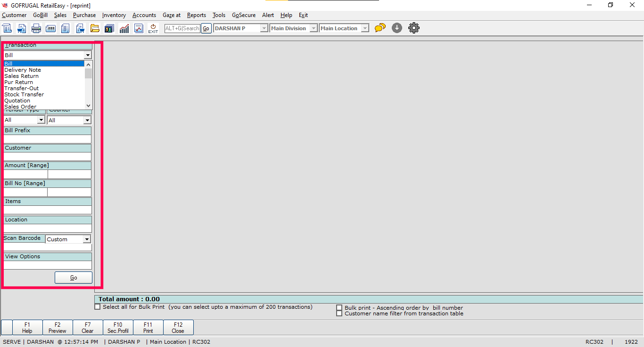Click the Go button below View Options

[x=74, y=278]
